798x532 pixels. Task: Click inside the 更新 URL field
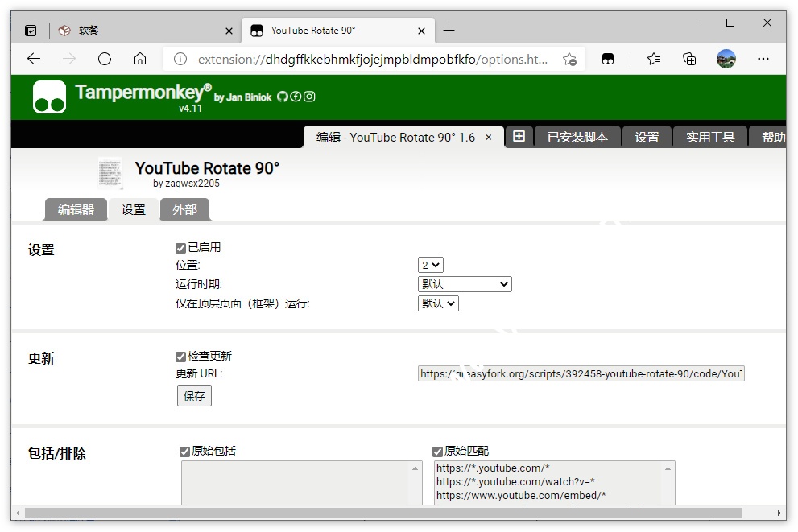(x=580, y=373)
